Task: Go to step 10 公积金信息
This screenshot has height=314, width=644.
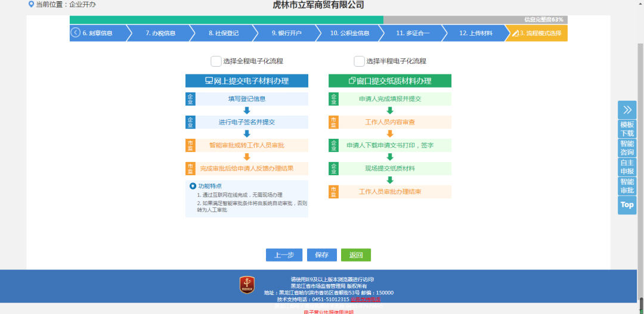Action: click(x=349, y=33)
